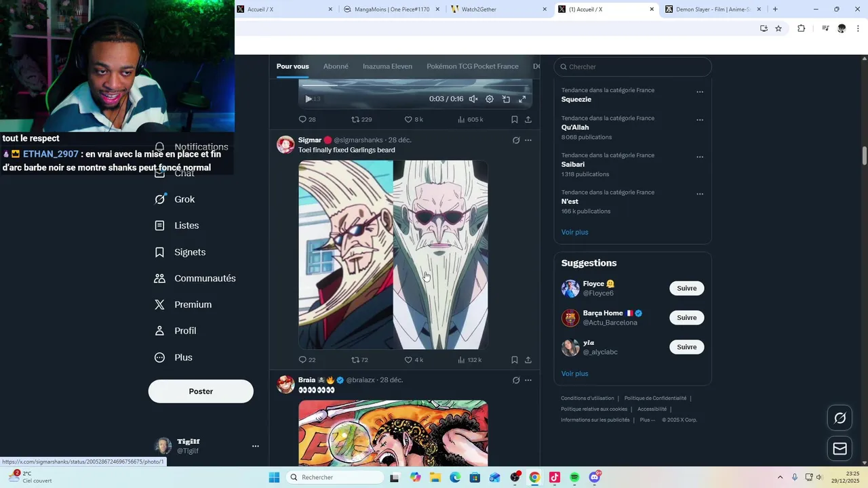Open the Garling beard comparison image
The width and height of the screenshot is (868, 488).
click(393, 255)
